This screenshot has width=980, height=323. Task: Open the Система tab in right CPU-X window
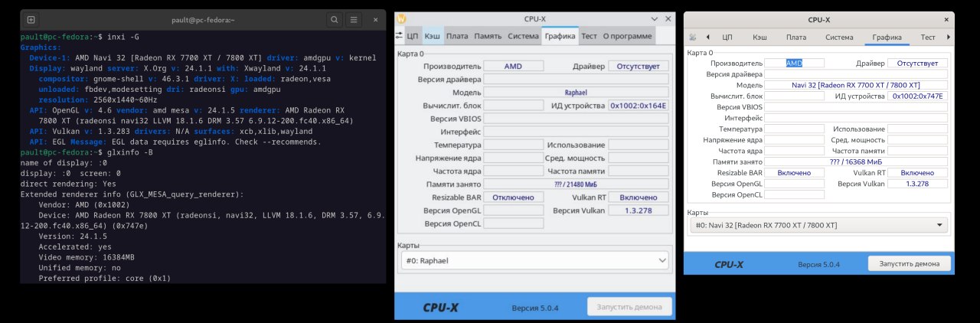coord(839,37)
